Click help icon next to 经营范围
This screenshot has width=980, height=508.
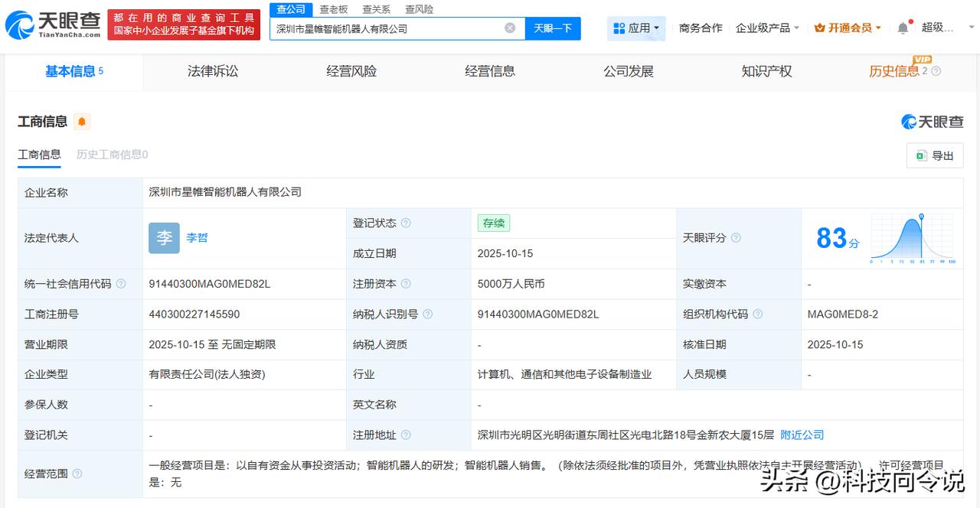[x=77, y=474]
